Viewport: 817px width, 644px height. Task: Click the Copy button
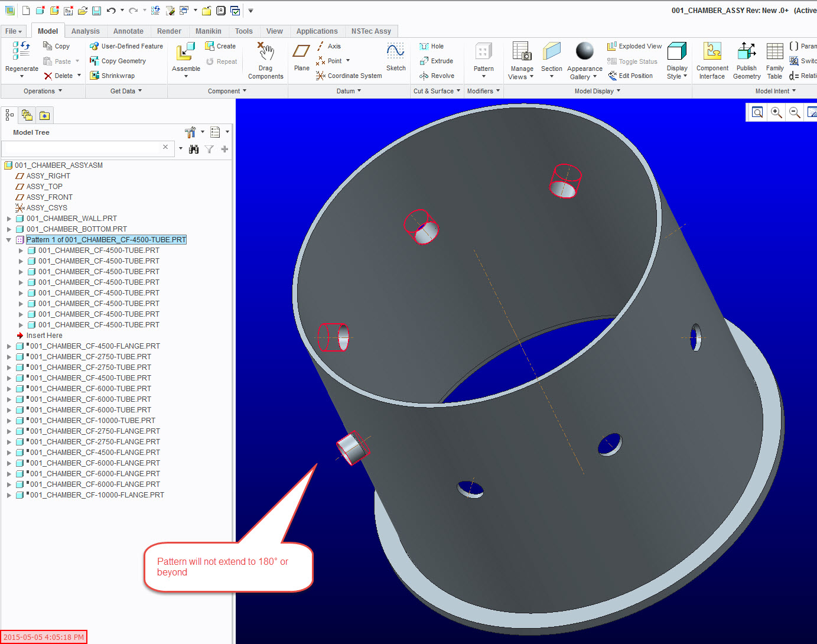[x=56, y=46]
